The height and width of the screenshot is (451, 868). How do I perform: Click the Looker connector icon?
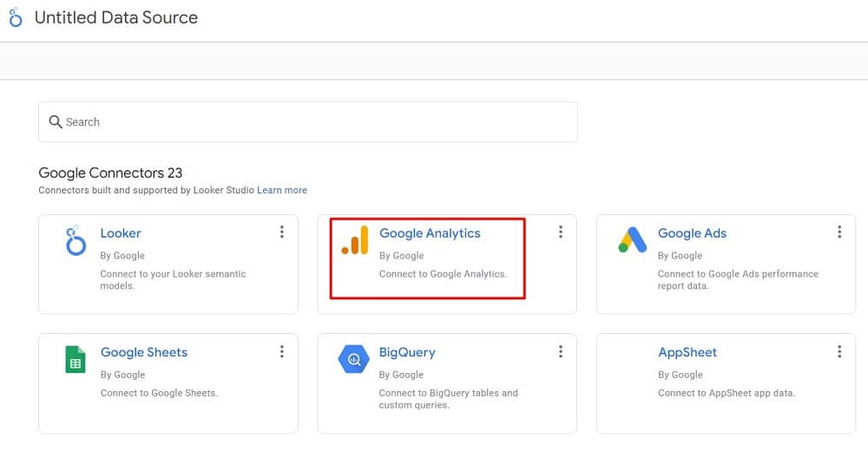76,241
